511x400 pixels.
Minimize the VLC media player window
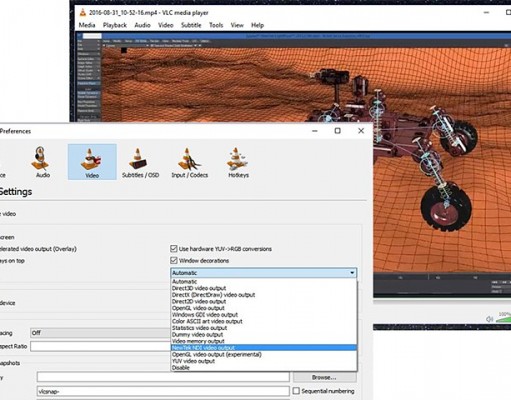(x=486, y=13)
